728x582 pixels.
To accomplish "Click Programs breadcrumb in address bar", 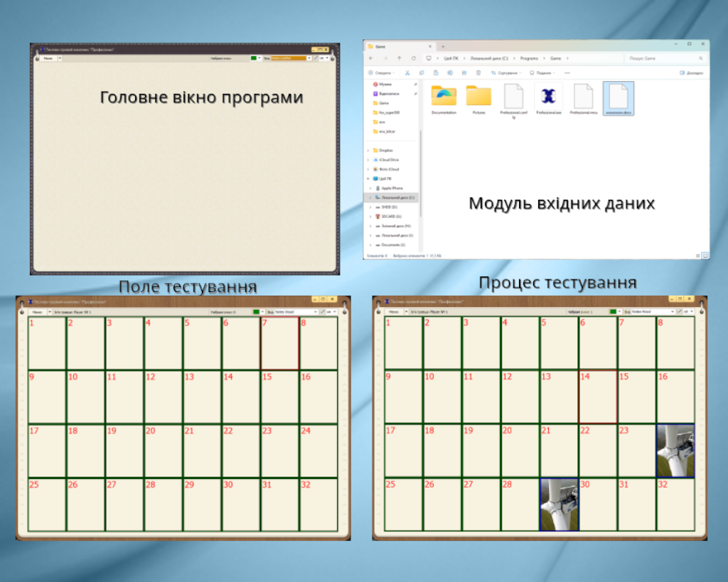I will click(x=529, y=58).
